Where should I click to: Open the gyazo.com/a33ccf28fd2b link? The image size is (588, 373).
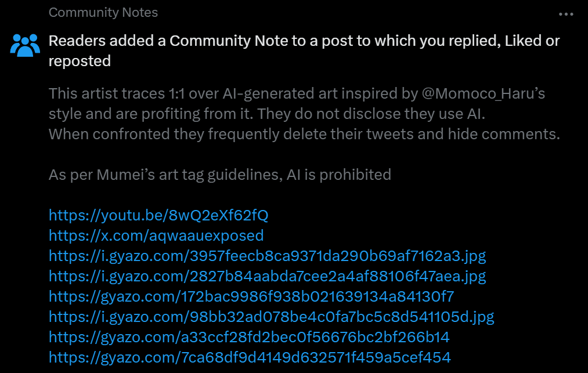pos(249,337)
